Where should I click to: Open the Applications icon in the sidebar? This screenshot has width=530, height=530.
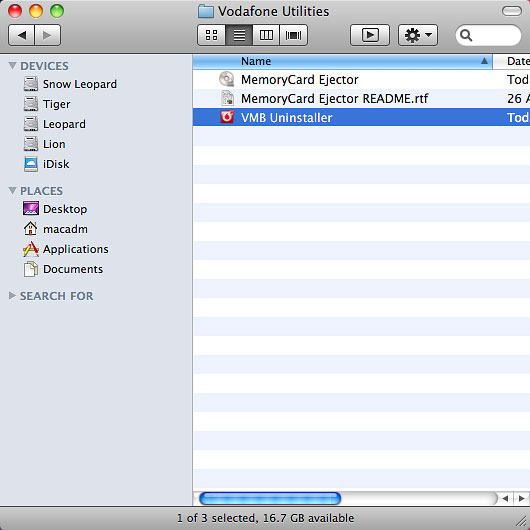tap(31, 249)
